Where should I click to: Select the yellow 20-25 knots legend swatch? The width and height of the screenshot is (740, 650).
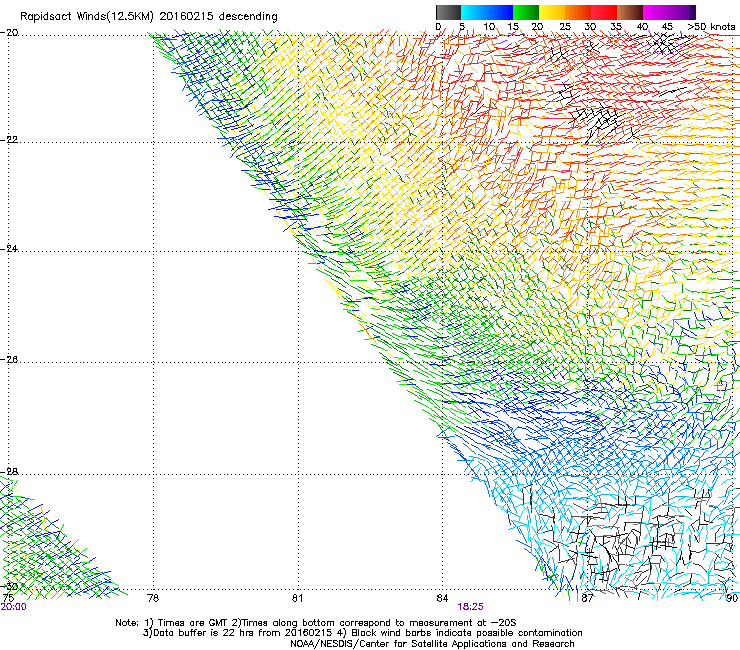(x=552, y=12)
